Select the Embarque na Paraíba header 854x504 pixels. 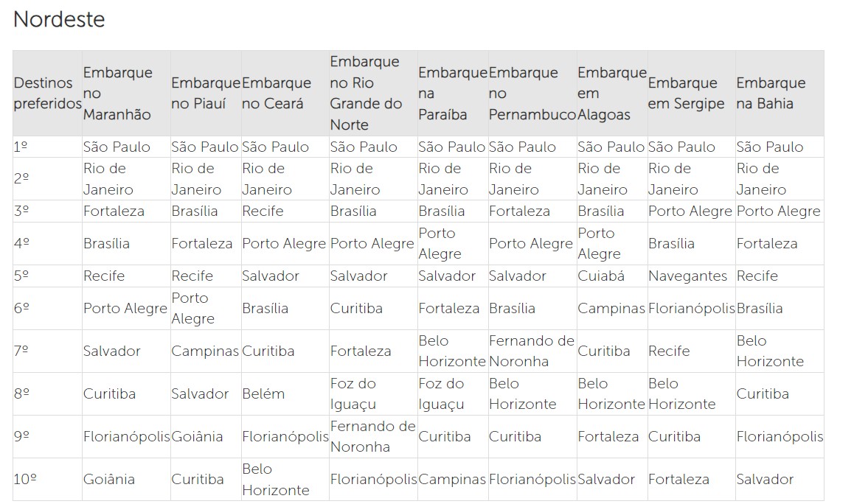(453, 93)
